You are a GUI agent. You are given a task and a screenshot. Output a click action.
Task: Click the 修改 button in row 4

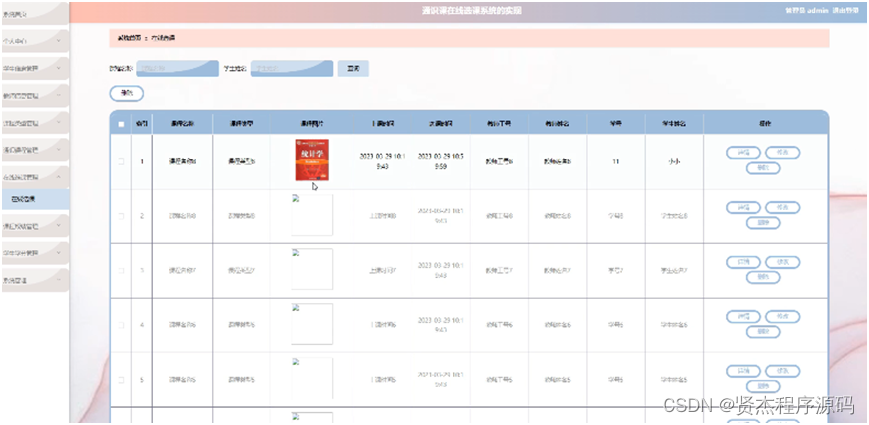(x=783, y=317)
